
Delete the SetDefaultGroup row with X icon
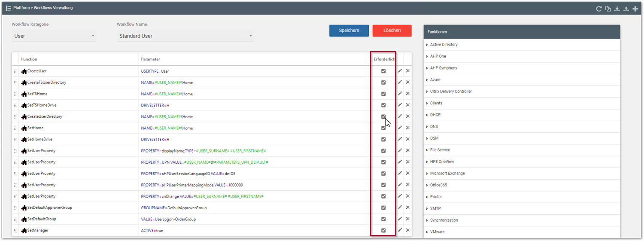coord(408,219)
